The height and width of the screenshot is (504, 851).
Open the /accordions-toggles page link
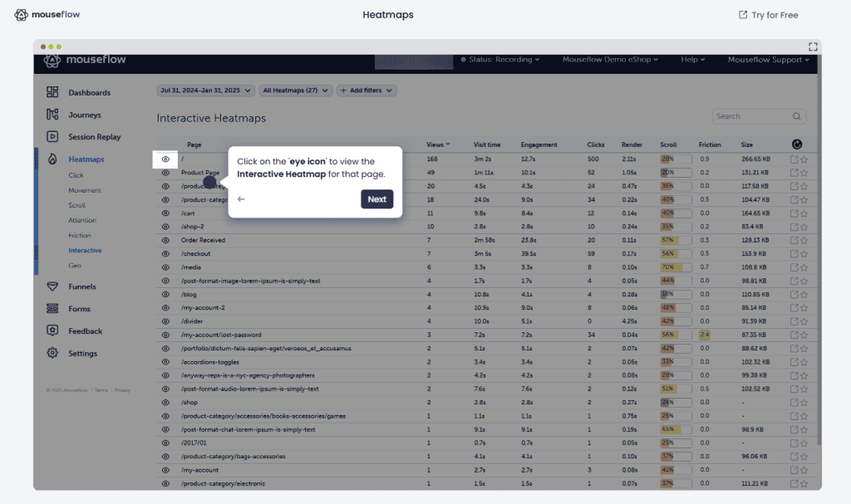(x=210, y=362)
